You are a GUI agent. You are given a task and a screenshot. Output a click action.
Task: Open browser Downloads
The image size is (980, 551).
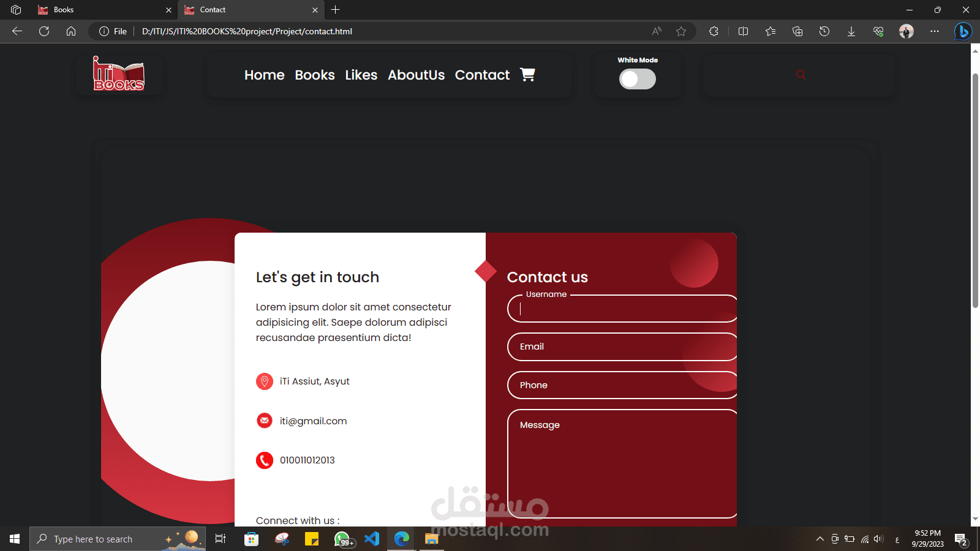[851, 31]
